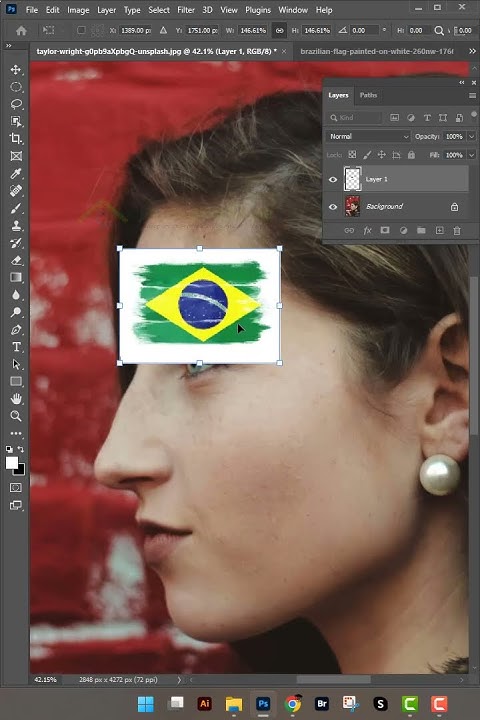Open the Kind filter dropdown
This screenshot has width=480, height=720.
pos(354,118)
